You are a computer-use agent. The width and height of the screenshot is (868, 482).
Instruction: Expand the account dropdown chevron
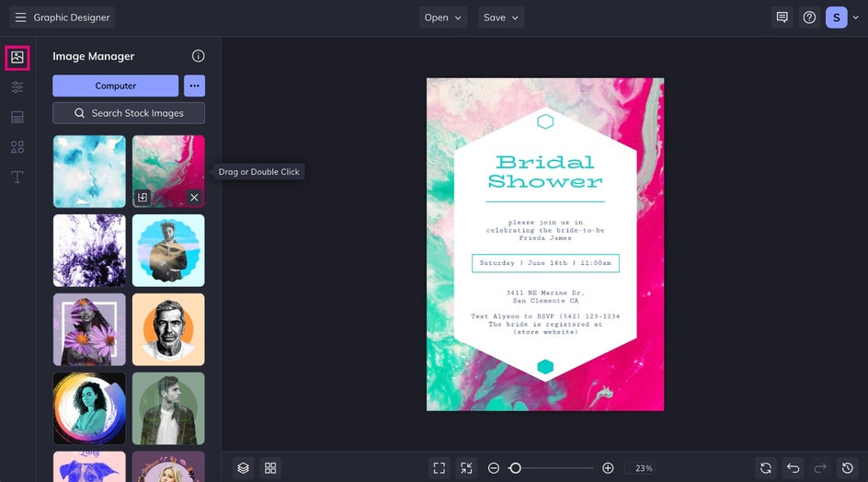click(856, 17)
